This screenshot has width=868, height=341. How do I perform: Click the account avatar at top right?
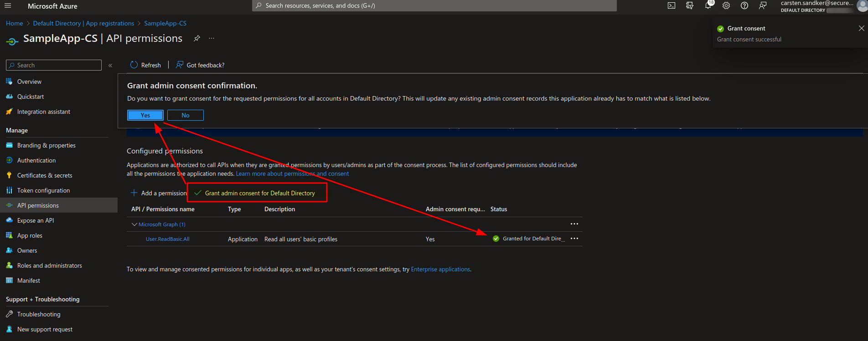(x=862, y=6)
